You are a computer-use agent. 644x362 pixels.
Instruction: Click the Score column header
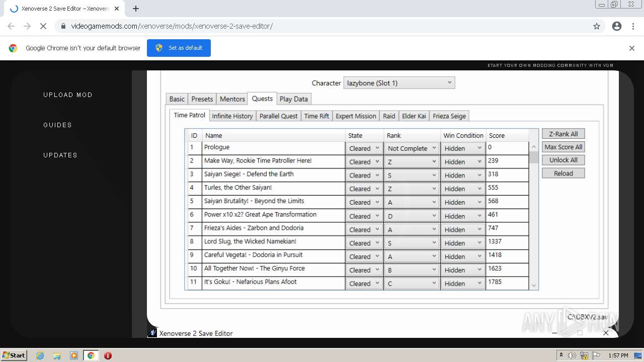pos(507,135)
